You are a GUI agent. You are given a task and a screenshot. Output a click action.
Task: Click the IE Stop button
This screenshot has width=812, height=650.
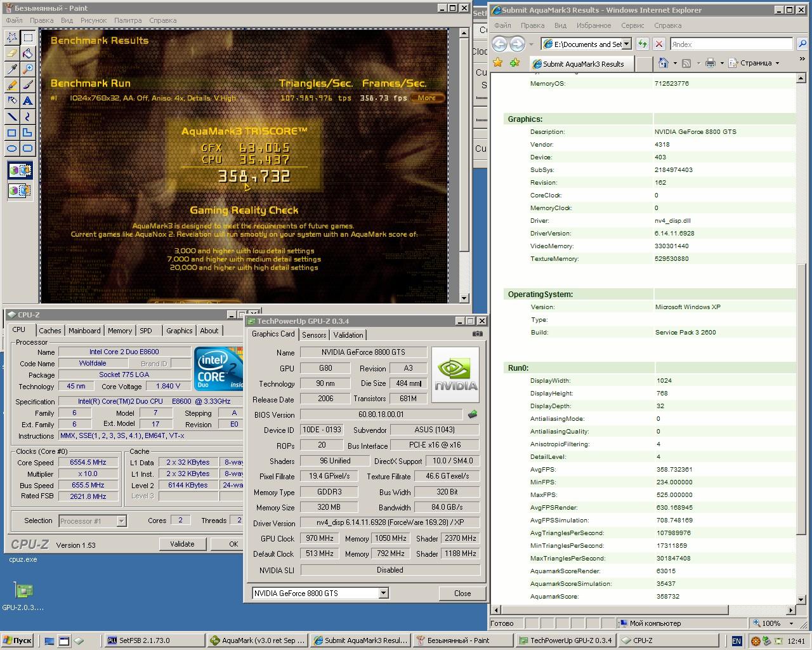[x=659, y=44]
